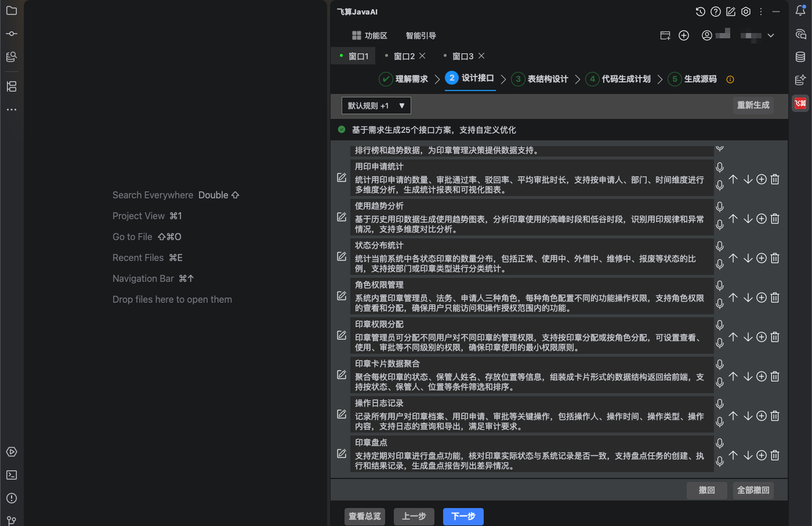Switch to the 功能区 tab
The height and width of the screenshot is (526, 812).
(369, 36)
